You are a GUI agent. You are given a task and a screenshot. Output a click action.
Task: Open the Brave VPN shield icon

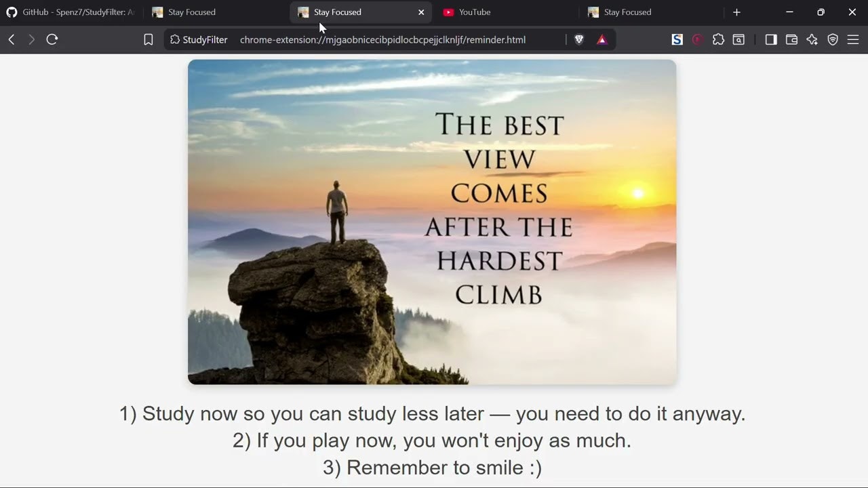(833, 39)
